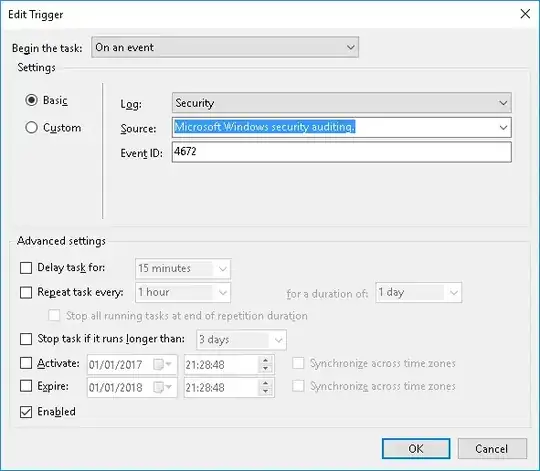This screenshot has height=471, width=540.
Task: Select the Basic radio button
Action: pos(31,100)
